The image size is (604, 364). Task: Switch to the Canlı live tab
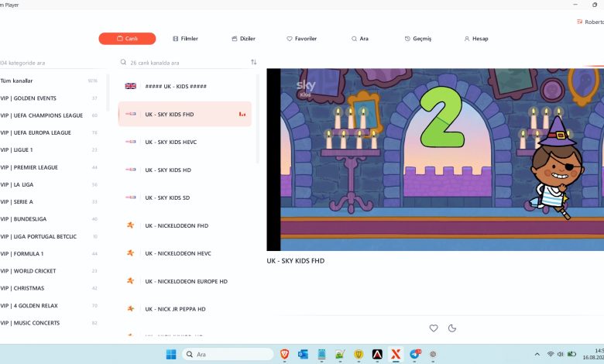click(x=127, y=39)
